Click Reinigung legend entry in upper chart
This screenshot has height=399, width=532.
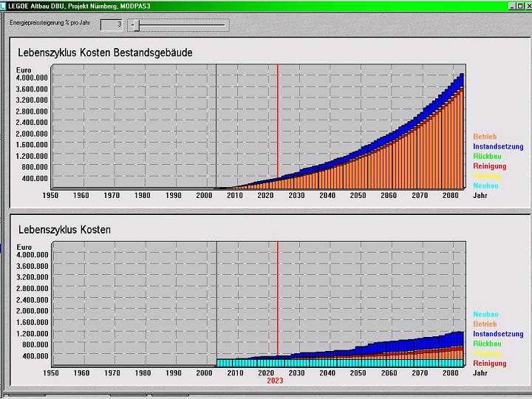pyautogui.click(x=489, y=166)
